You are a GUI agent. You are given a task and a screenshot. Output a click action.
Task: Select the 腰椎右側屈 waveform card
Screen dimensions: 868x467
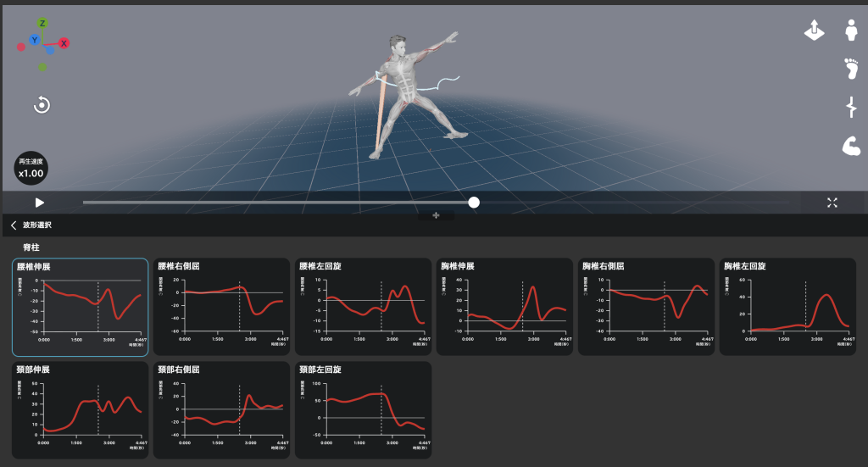[x=221, y=307]
